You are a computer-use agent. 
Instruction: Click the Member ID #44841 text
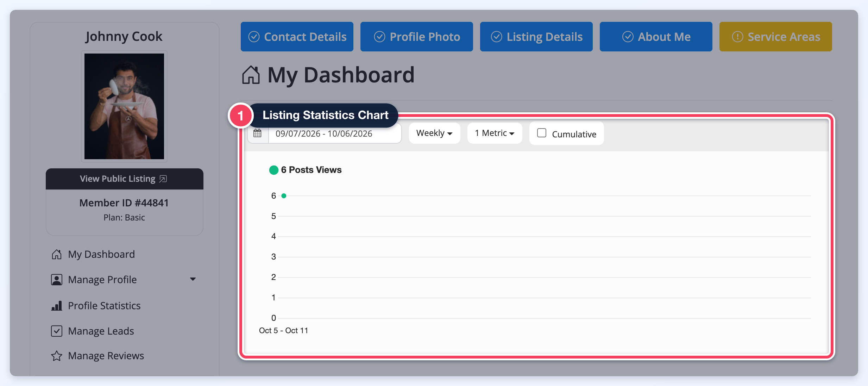(x=124, y=203)
